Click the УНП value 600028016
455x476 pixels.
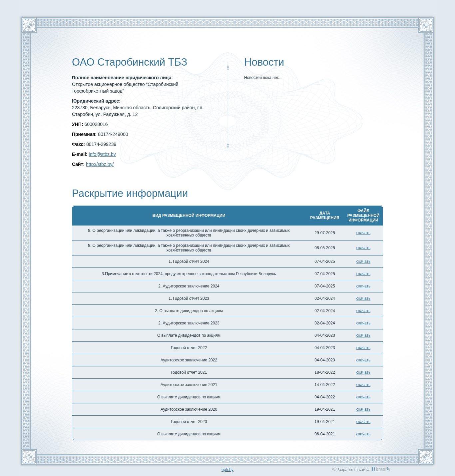pyautogui.click(x=96, y=124)
